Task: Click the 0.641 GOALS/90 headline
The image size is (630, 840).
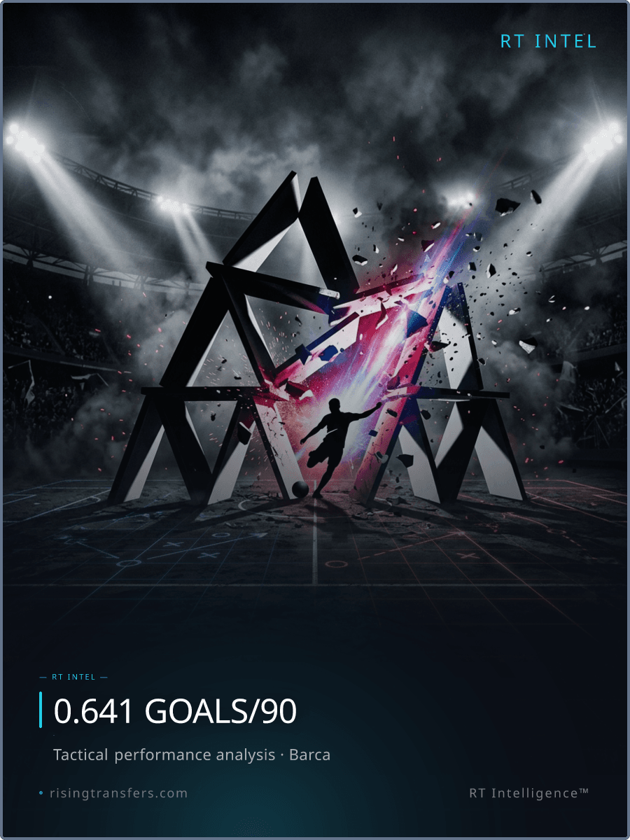Action: point(175,711)
